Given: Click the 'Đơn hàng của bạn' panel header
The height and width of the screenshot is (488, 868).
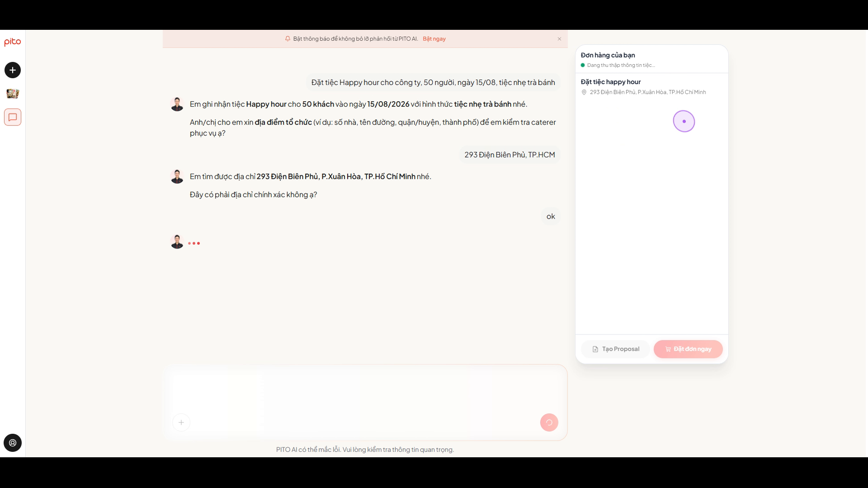Looking at the screenshot, I should tap(608, 55).
